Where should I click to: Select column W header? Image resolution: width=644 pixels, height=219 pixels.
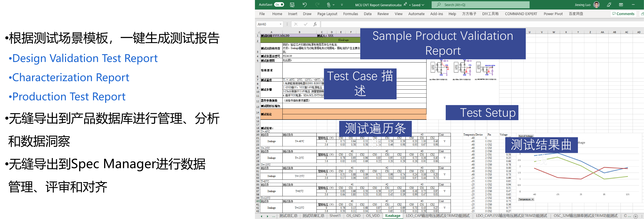pos(554,32)
